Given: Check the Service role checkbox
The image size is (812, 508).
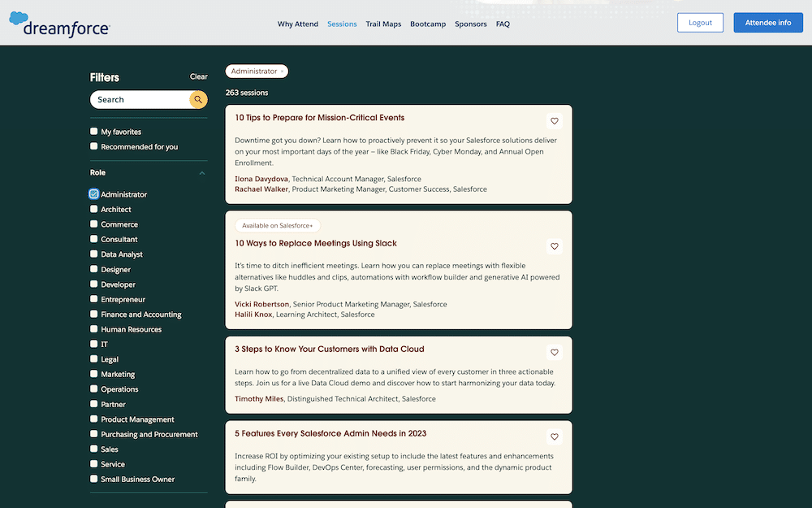Looking at the screenshot, I should 93,464.
